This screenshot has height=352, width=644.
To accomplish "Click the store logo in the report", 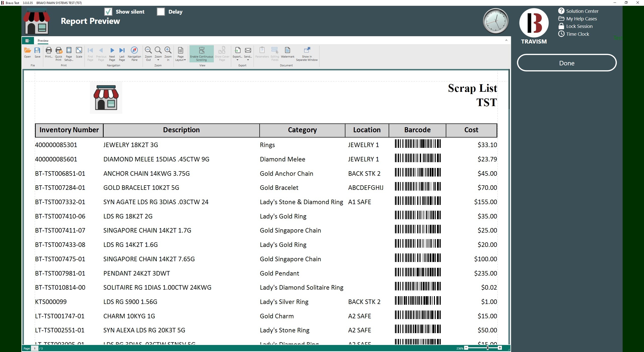I will click(106, 98).
